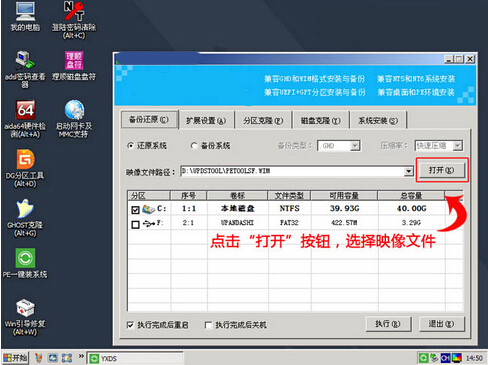
Task: Expand the 映像文件路径 dropdown arrow
Action: (408, 171)
